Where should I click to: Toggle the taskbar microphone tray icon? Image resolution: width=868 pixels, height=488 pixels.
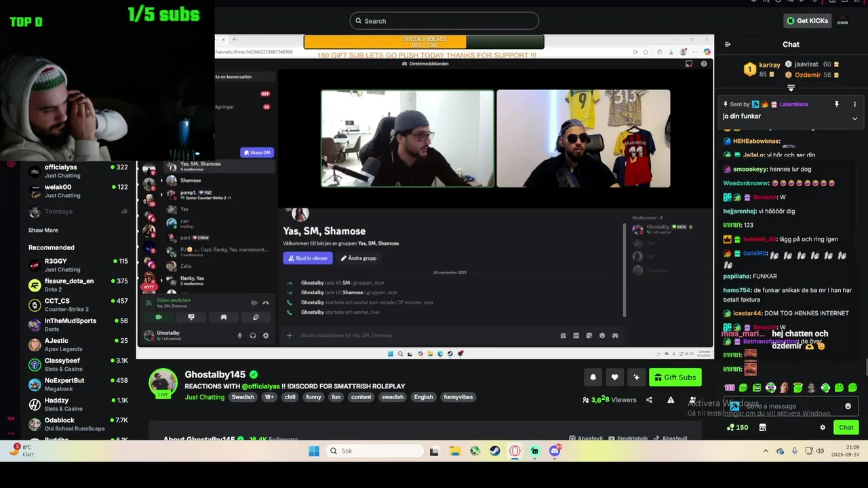795,451
